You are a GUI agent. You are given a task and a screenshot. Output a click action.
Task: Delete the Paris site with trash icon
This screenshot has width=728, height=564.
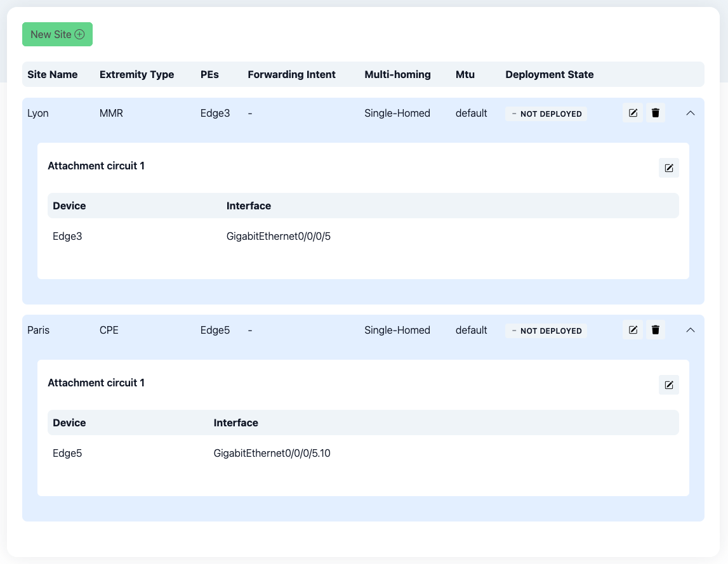pos(656,330)
